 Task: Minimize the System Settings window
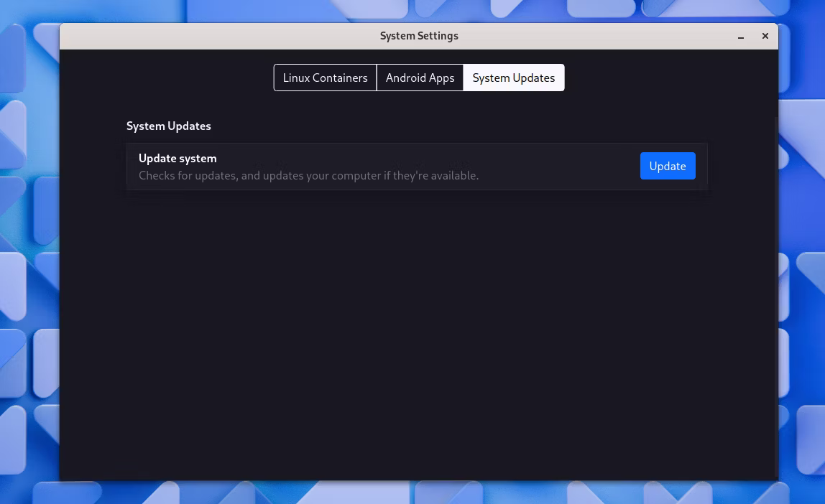point(740,37)
